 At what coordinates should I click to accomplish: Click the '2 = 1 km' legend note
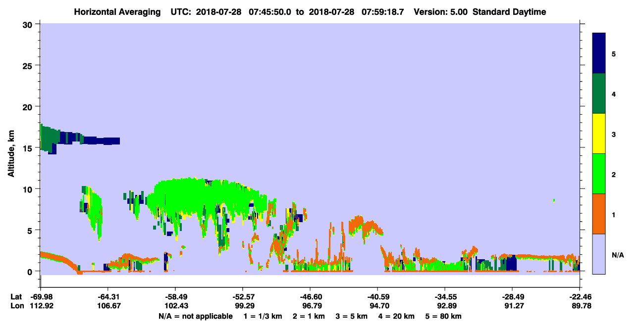coord(310,316)
